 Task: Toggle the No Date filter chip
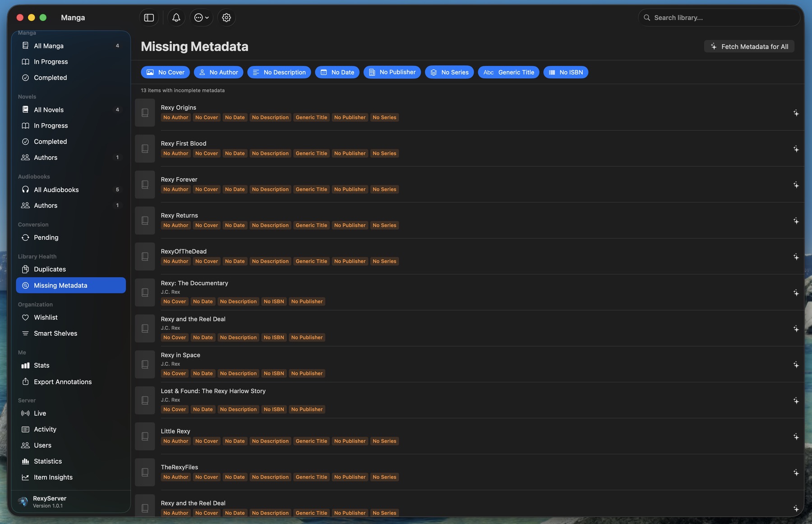pos(337,72)
